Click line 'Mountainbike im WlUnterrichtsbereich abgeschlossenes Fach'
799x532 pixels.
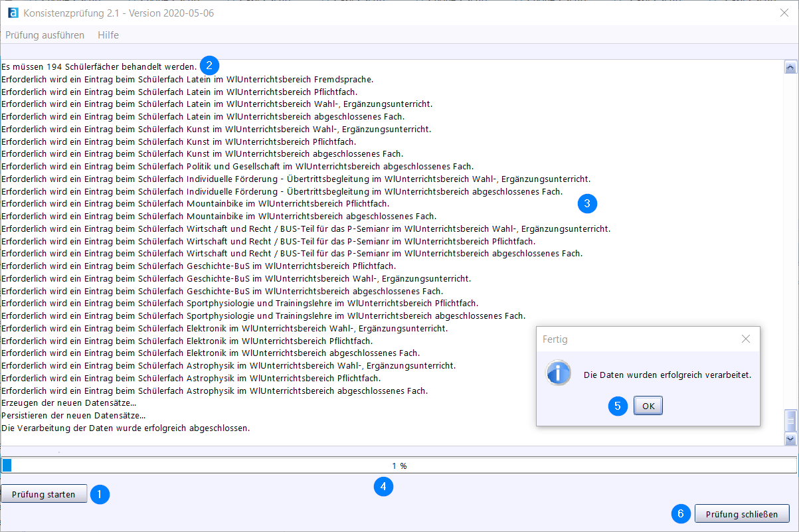tap(219, 216)
